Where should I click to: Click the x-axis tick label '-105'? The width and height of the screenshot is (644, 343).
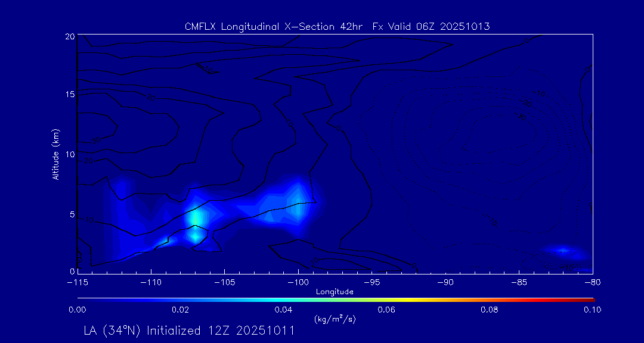225,283
